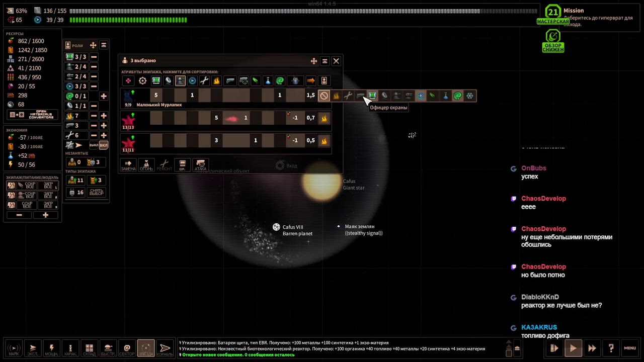Open the Склад storage panel

89,348
